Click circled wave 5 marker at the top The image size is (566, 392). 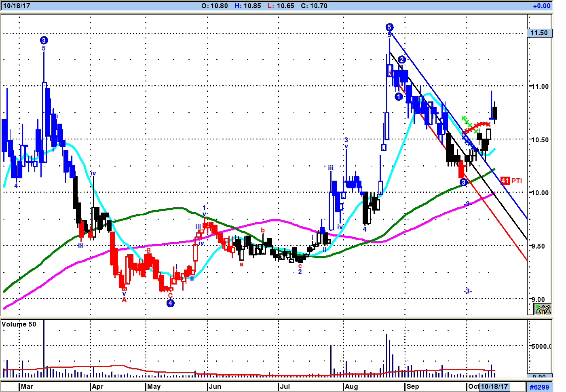[x=389, y=27]
